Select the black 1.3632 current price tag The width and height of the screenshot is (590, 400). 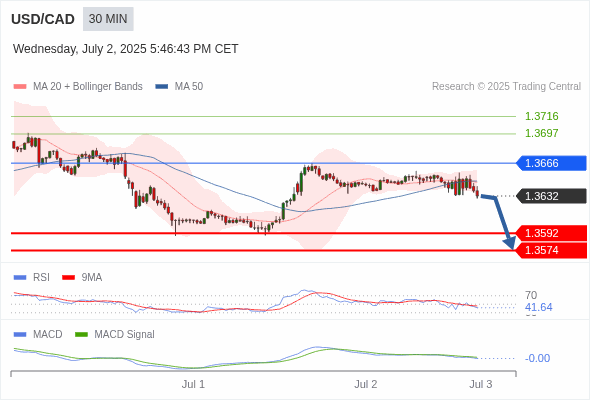551,196
